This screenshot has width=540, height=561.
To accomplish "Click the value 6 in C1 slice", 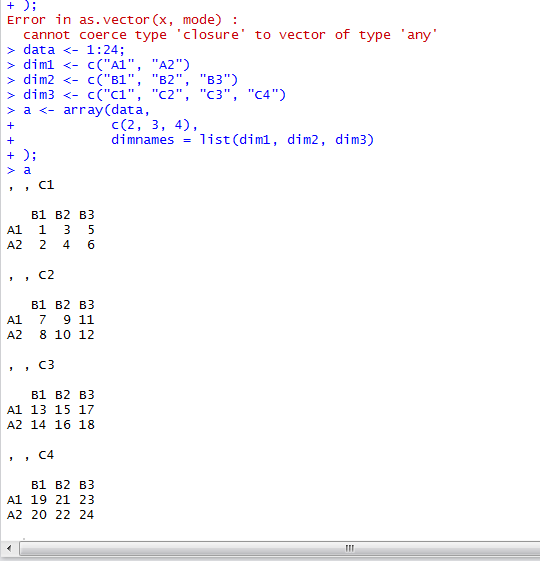I will coord(91,245).
